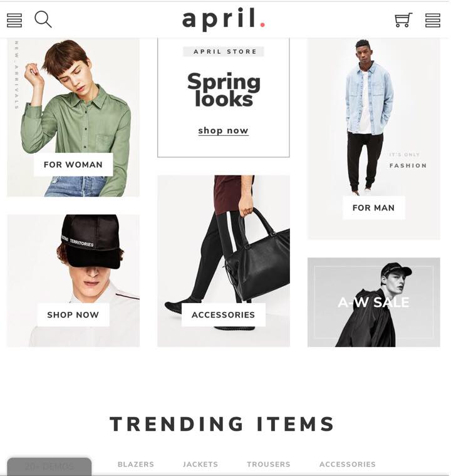Open the left hamburger menu
The image size is (451, 476).
pyautogui.click(x=14, y=20)
